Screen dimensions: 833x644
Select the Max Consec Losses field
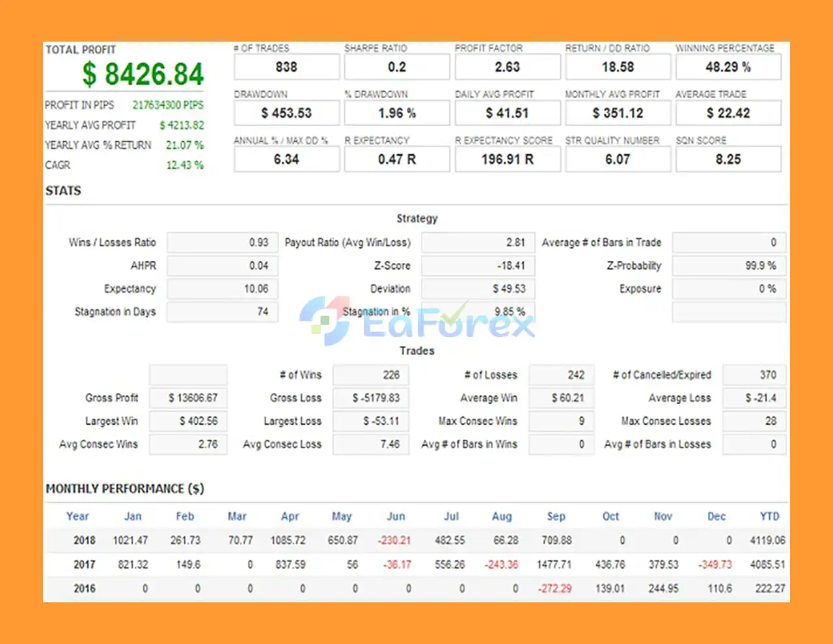(x=754, y=422)
